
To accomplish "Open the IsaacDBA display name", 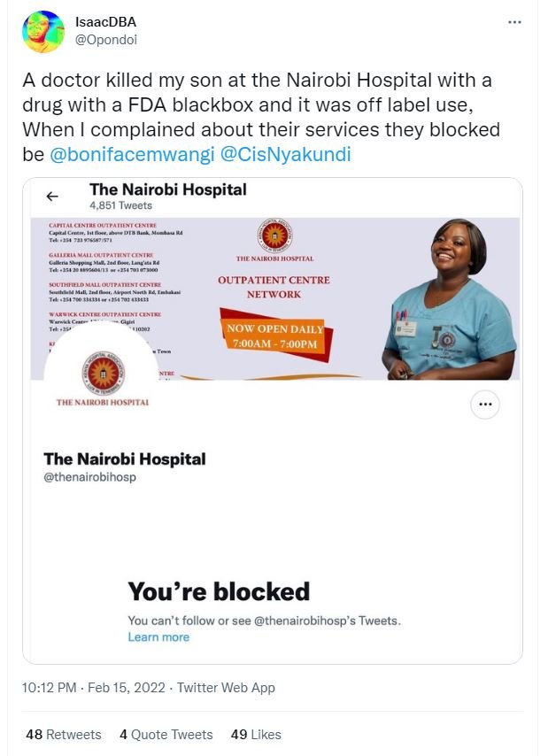I will (x=105, y=22).
